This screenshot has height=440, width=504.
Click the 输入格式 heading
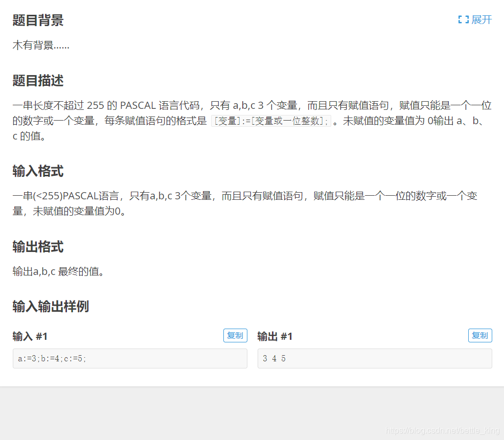38,171
